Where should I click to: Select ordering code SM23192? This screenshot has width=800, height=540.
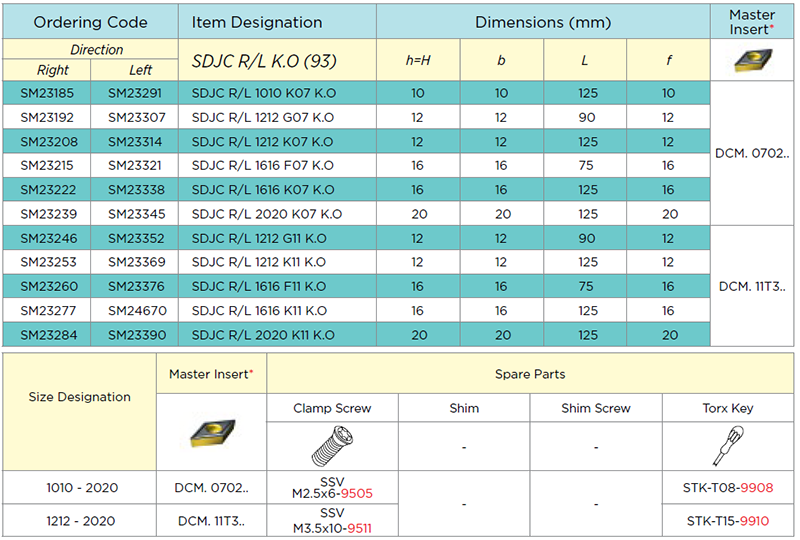[x=47, y=117]
